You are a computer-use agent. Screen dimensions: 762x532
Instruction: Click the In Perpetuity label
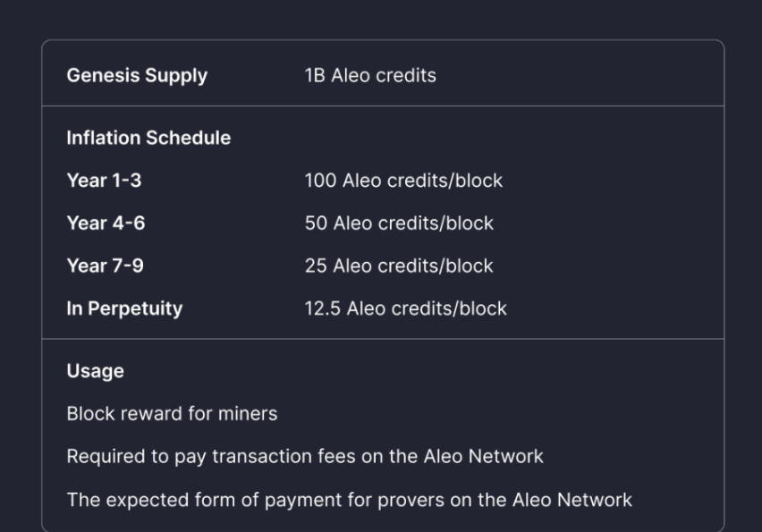pyautogui.click(x=124, y=309)
